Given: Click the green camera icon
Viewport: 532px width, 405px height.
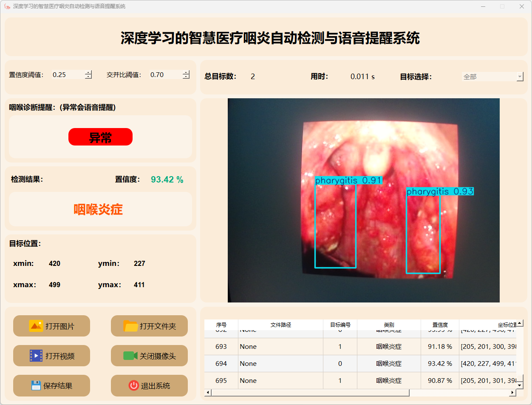Looking at the screenshot, I should [x=130, y=356].
